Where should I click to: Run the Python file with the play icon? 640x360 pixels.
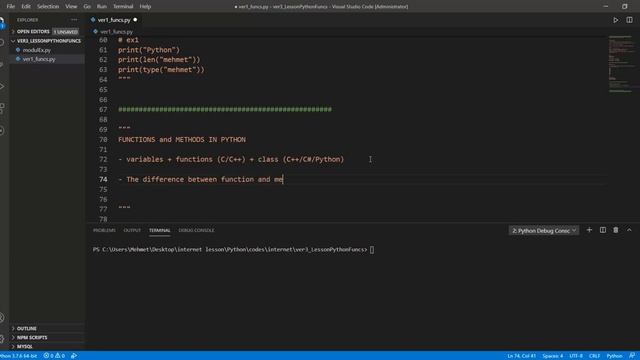(x=616, y=20)
